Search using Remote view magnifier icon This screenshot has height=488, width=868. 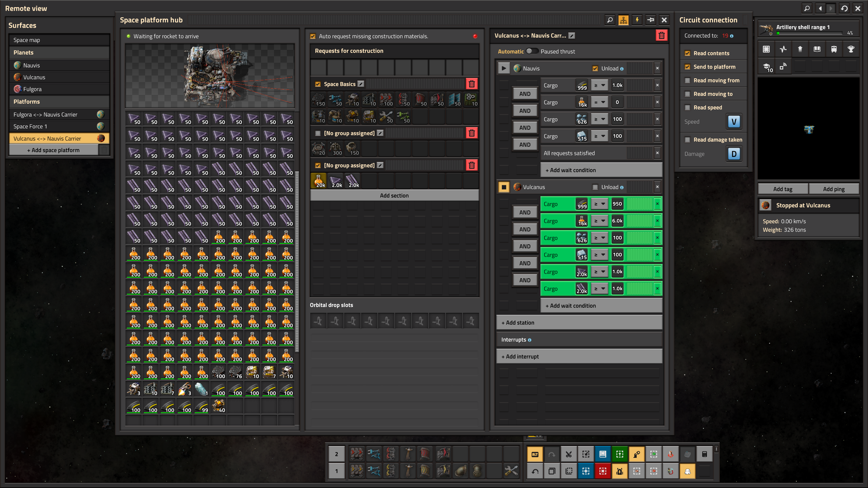click(x=807, y=8)
